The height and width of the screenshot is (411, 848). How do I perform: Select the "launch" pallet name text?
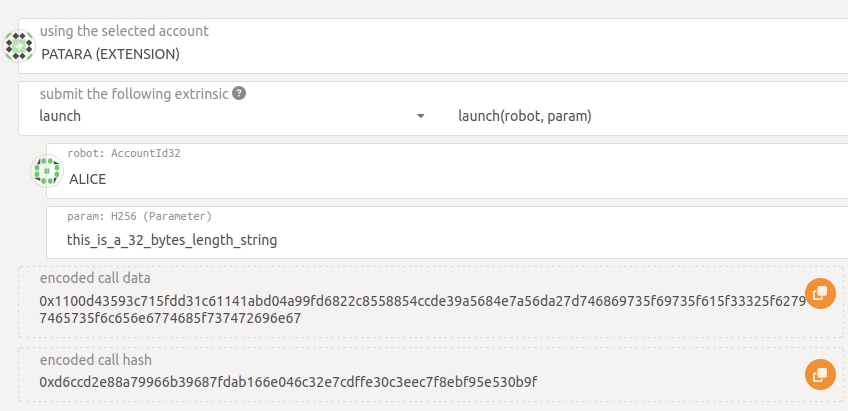(60, 116)
